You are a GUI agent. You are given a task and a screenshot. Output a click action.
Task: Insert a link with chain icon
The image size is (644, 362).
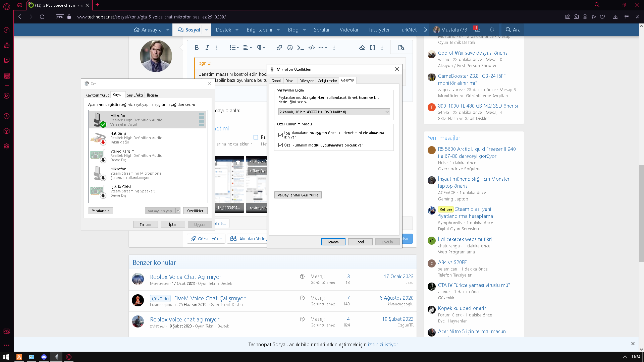pyautogui.click(x=279, y=48)
